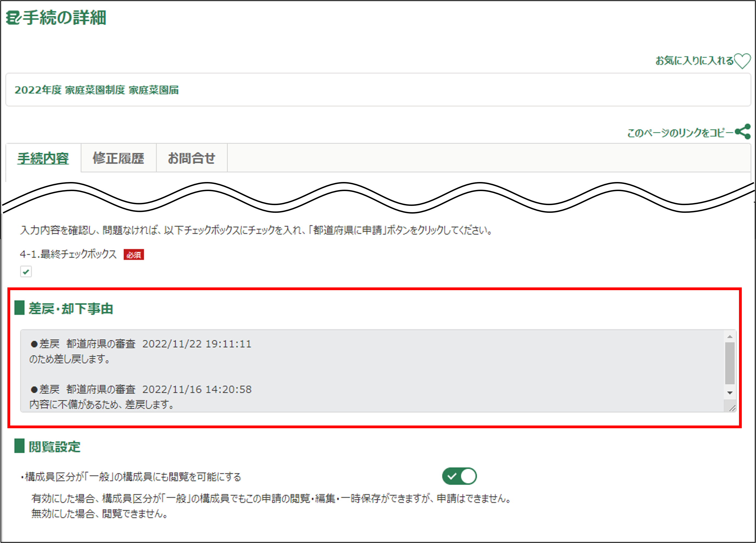Click inside the 差戻・却下事由 text area

click(367, 367)
